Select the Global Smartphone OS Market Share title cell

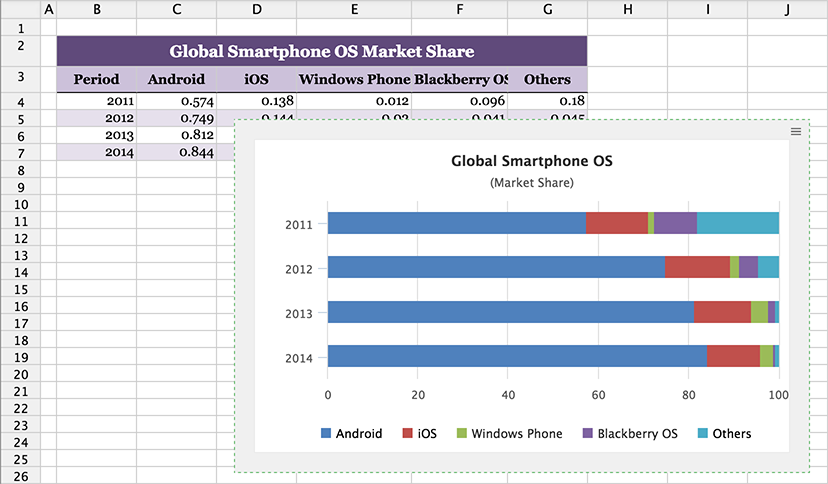click(321, 51)
